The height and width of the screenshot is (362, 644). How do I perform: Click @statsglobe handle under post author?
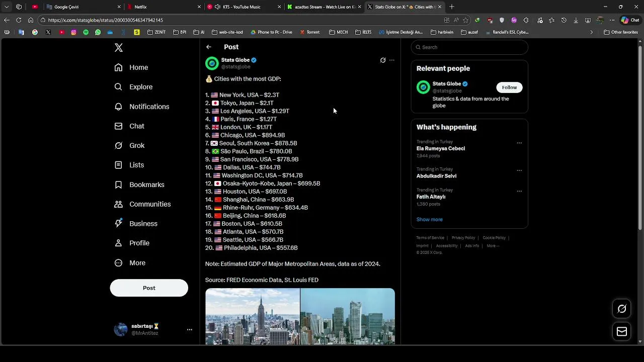[236, 67]
